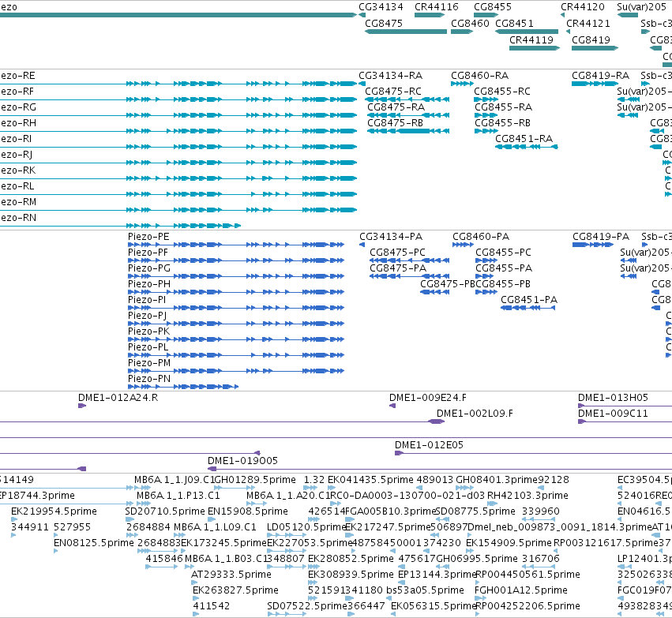
Task: Select the Piezo-PN protein label
Action: 148,379
